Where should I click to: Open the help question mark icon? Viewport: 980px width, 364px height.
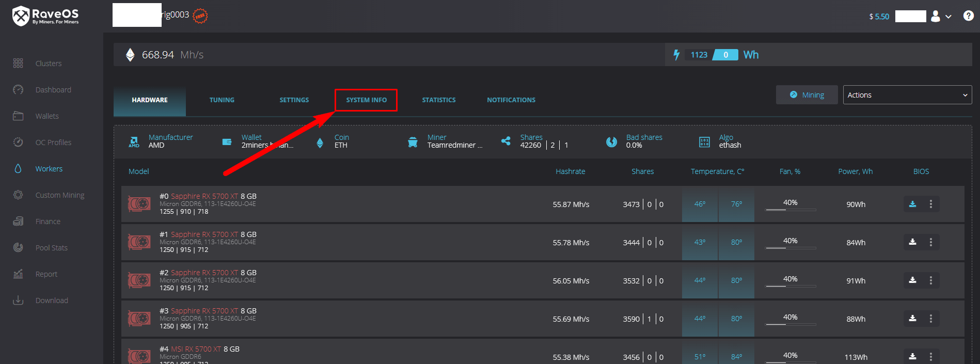click(x=968, y=16)
